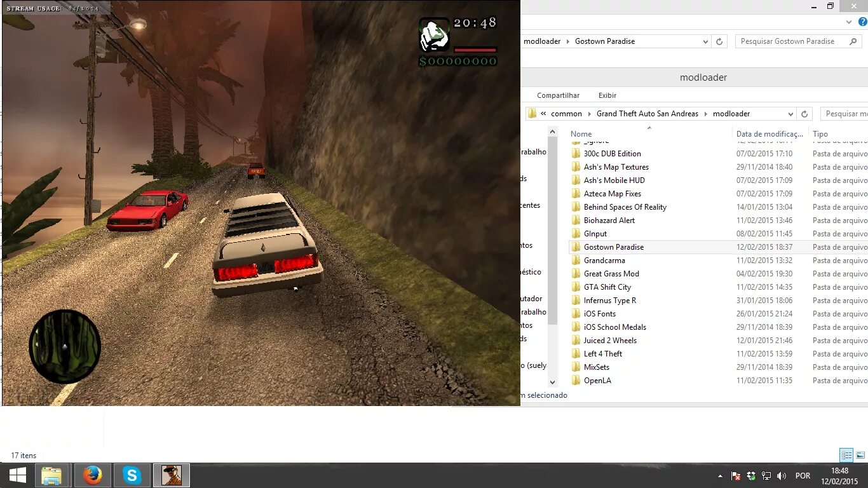Image resolution: width=868 pixels, height=488 pixels.
Task: Refresh the Gostown Paradise folder window
Action: point(719,41)
